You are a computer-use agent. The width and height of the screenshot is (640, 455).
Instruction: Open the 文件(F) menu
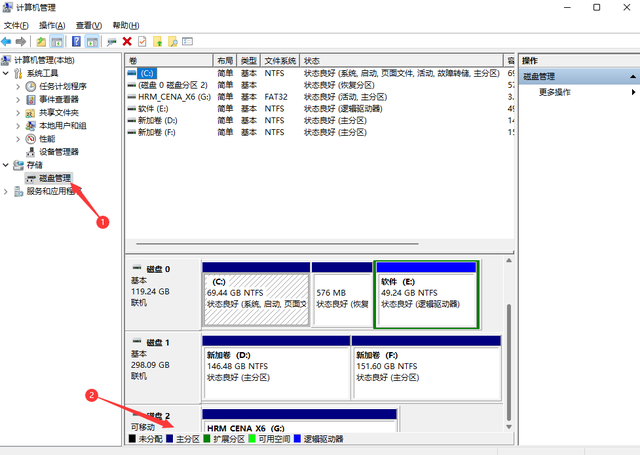16,26
